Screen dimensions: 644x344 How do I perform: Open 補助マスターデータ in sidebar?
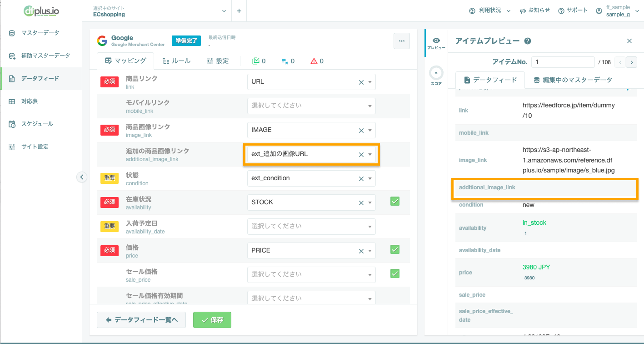tap(41, 56)
